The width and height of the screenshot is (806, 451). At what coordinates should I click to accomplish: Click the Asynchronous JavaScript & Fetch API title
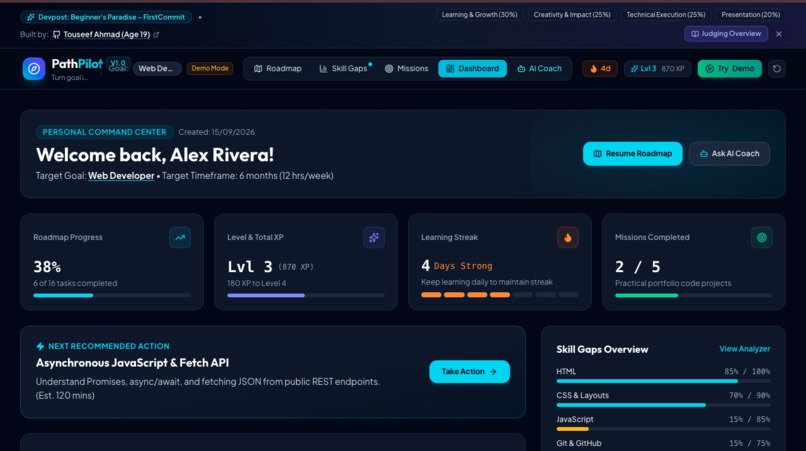(133, 363)
